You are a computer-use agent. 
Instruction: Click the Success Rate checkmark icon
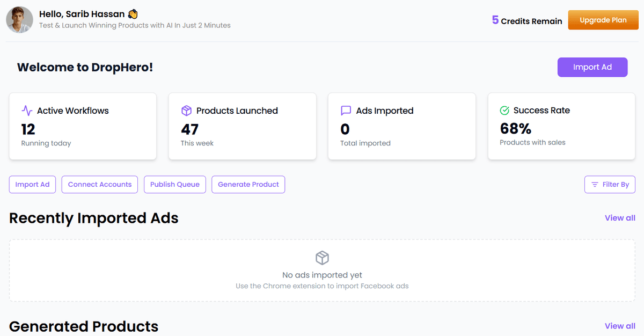(x=504, y=111)
